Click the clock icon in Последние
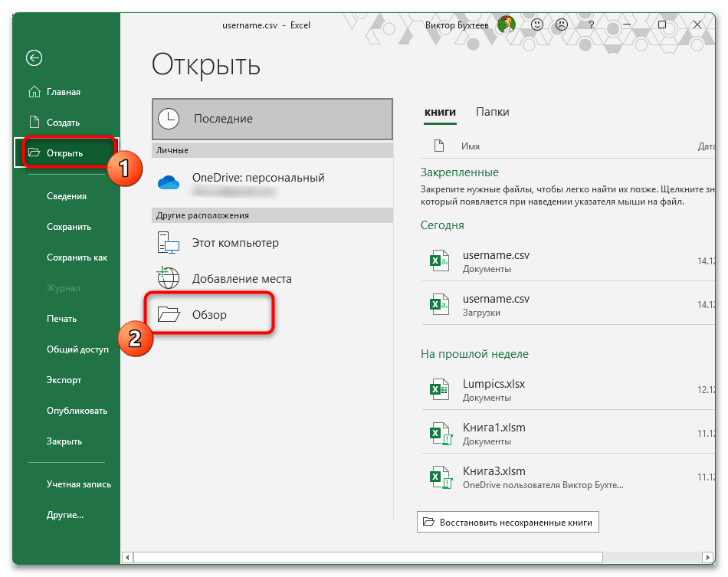Image resolution: width=728 pixels, height=577 pixels. [x=169, y=119]
